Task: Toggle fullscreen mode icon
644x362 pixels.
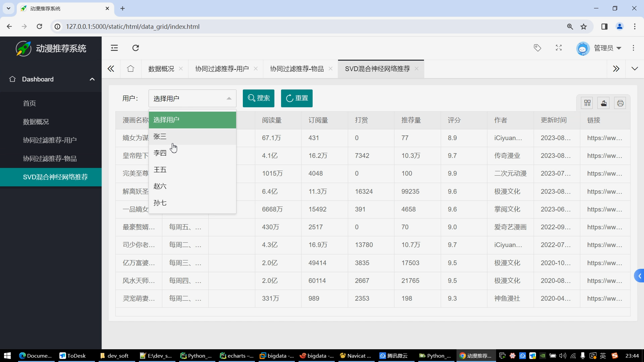Action: pos(558,48)
